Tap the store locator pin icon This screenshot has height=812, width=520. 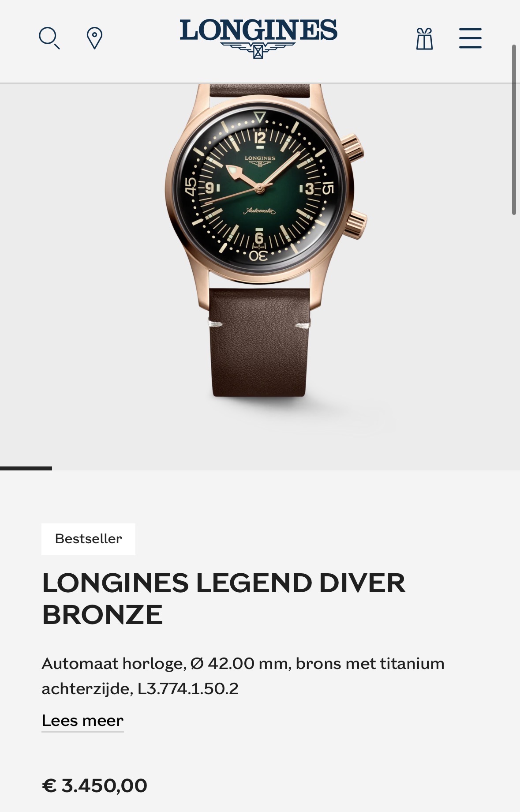pos(94,38)
